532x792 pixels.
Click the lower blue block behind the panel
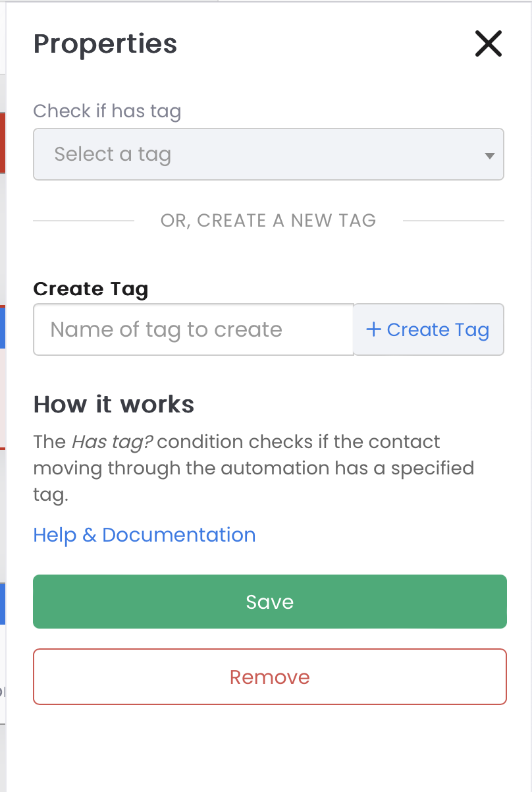pos(3,604)
